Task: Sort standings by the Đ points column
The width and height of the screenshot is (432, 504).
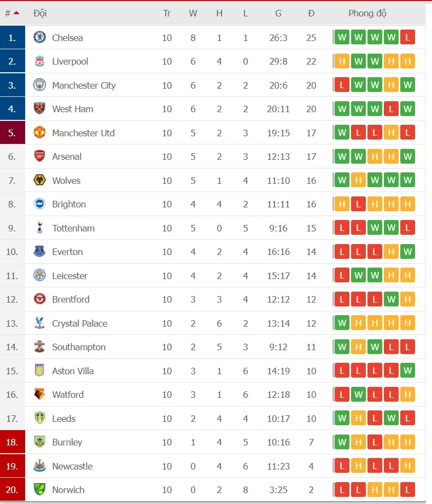Action: pos(311,13)
